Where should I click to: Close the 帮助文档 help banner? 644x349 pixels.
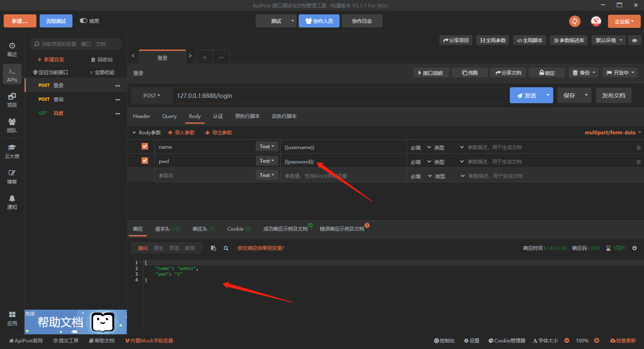30,314
